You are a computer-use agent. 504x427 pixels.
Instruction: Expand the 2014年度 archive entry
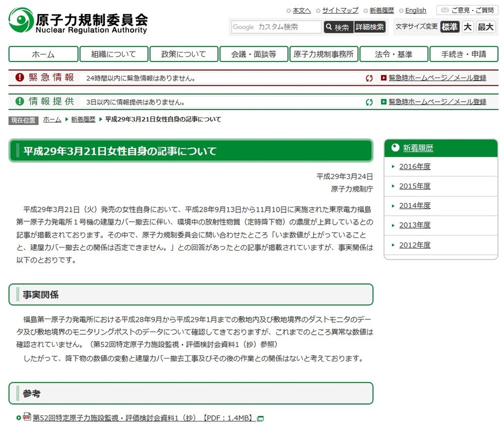(415, 205)
